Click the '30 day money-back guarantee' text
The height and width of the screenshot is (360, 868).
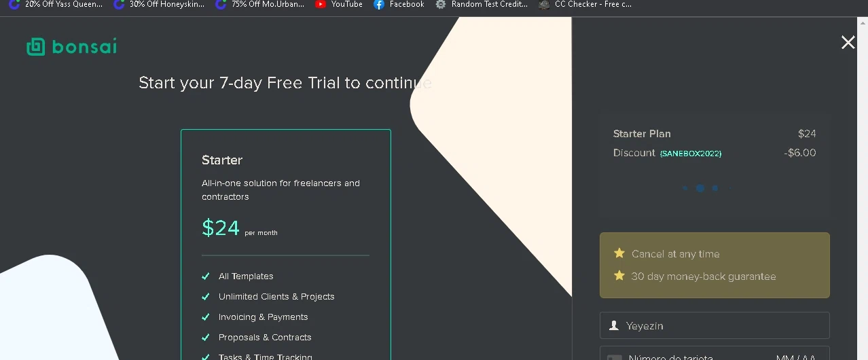click(x=703, y=276)
